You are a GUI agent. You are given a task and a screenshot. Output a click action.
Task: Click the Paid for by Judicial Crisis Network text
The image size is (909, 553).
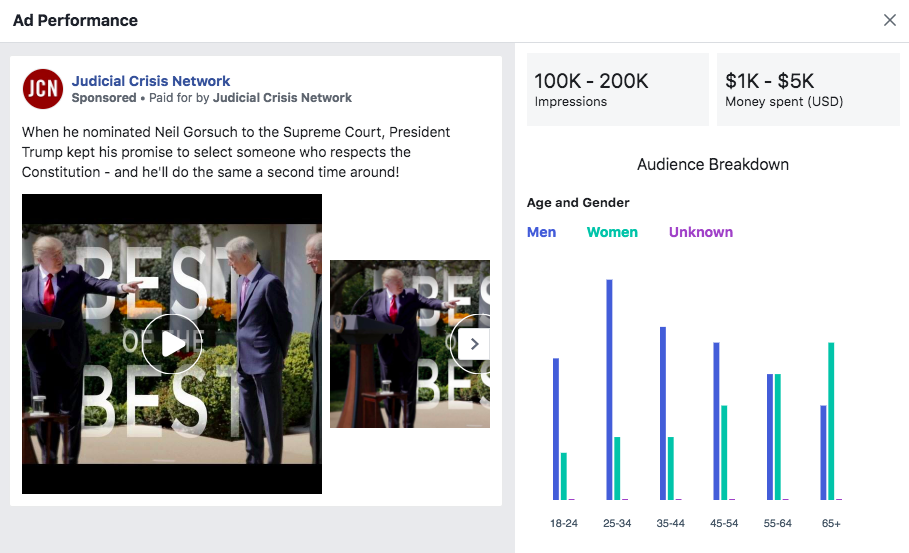click(250, 98)
